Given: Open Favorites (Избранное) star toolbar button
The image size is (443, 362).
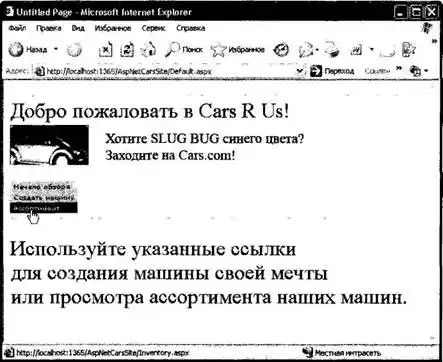Looking at the screenshot, I should pos(238,50).
